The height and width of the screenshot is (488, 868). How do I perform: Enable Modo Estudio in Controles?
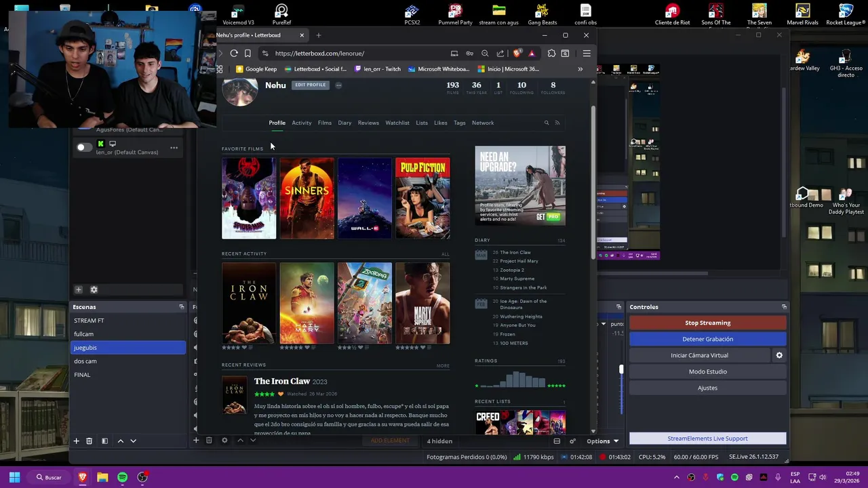[x=708, y=371]
